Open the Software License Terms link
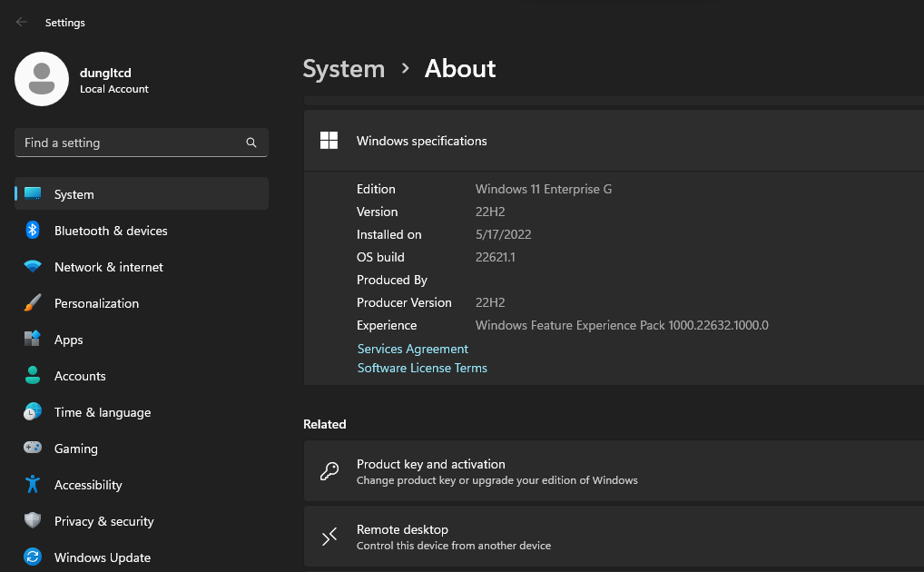The image size is (924, 572). tap(422, 368)
